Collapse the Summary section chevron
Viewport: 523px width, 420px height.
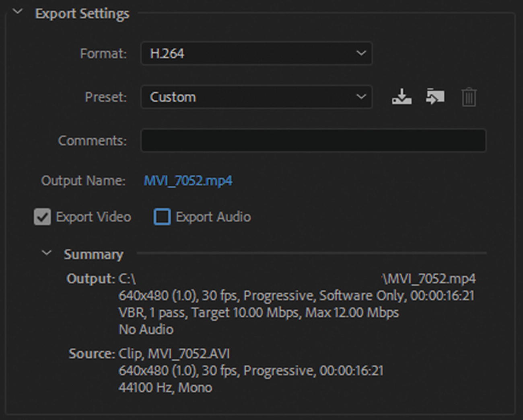click(x=47, y=253)
